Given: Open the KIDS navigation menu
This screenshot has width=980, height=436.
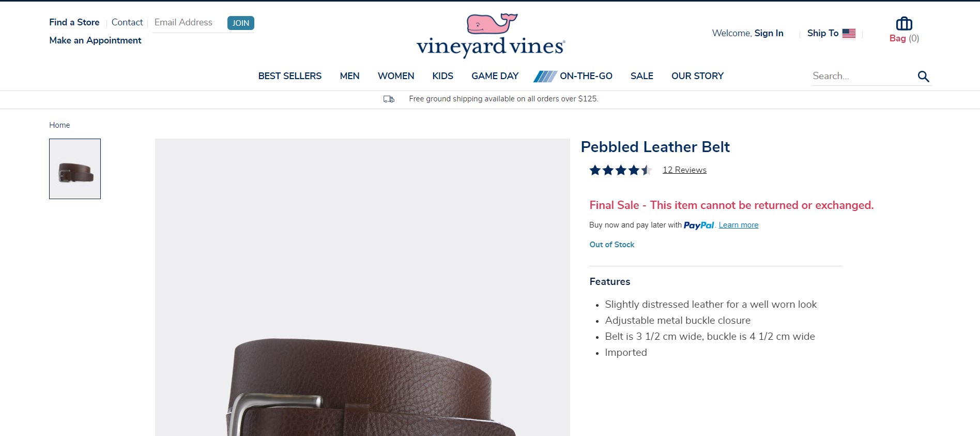Looking at the screenshot, I should (x=442, y=76).
